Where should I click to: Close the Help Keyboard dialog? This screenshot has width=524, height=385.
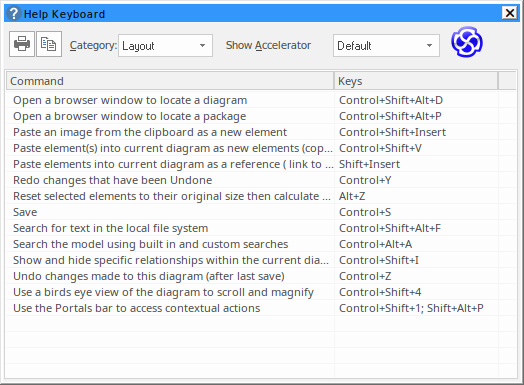point(510,13)
